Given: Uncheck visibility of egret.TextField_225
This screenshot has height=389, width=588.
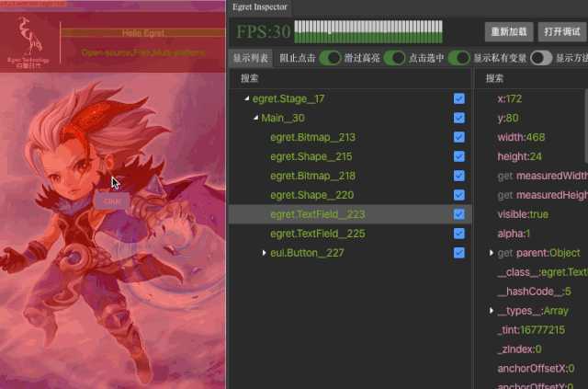Looking at the screenshot, I should pos(459,234).
